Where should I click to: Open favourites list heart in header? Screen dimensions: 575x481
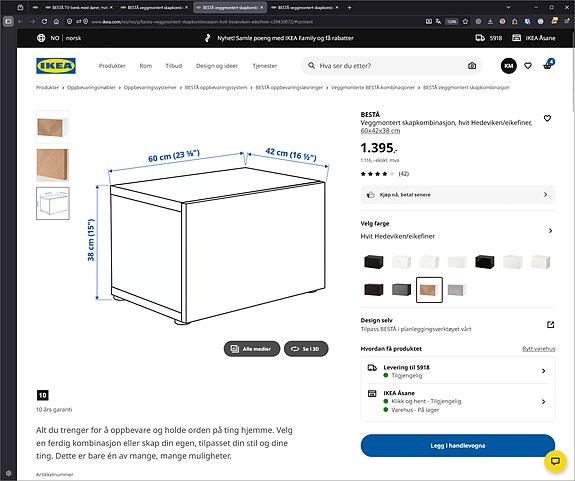528,66
